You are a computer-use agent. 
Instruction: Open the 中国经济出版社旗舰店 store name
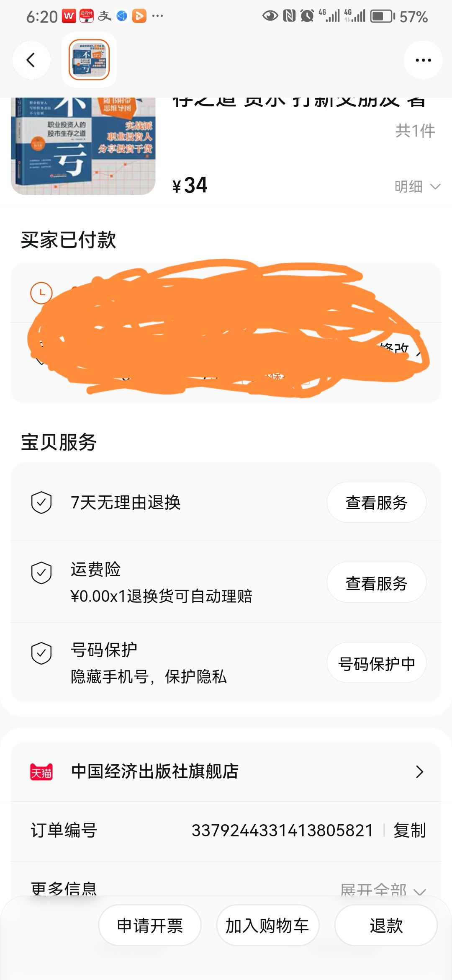coord(155,772)
